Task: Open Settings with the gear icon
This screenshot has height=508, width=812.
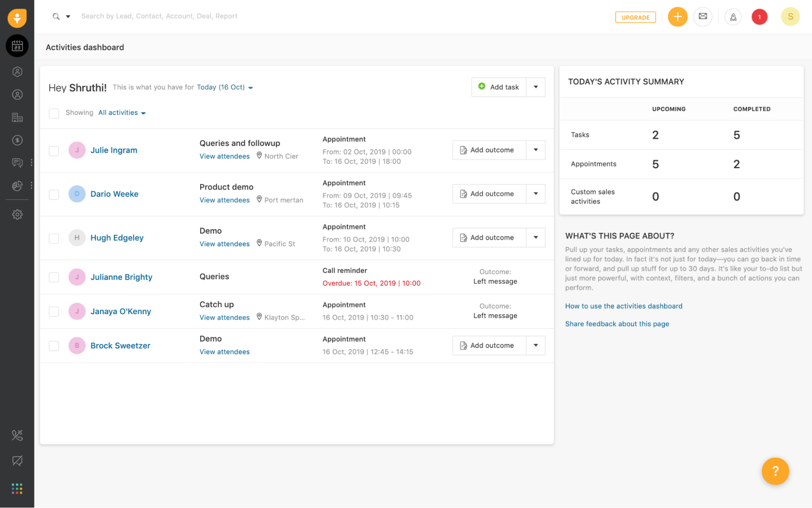Action: point(17,214)
